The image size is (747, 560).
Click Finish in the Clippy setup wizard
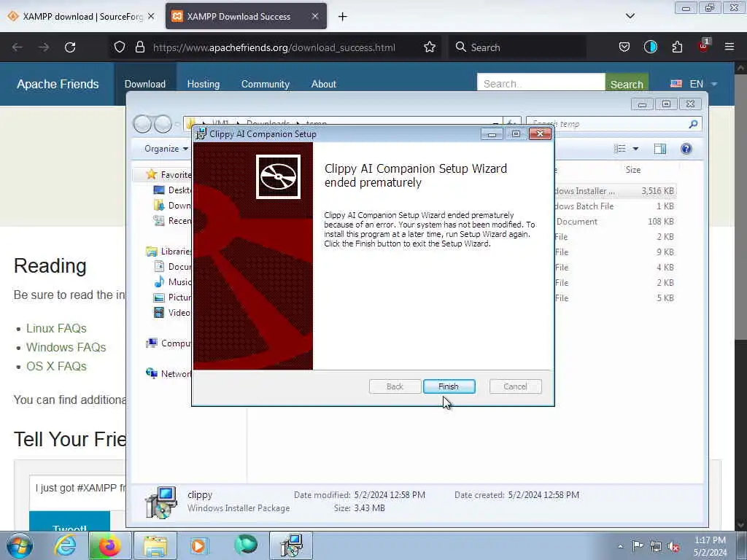click(449, 386)
